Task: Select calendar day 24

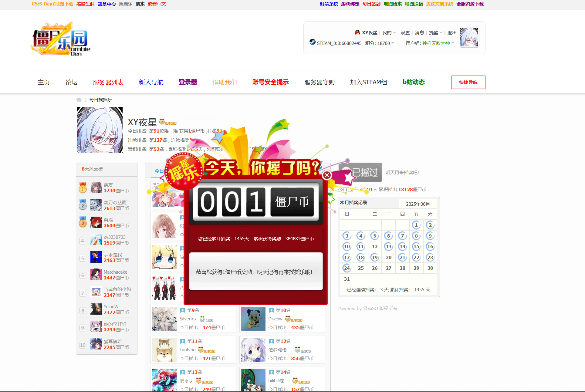Action: (x=347, y=268)
